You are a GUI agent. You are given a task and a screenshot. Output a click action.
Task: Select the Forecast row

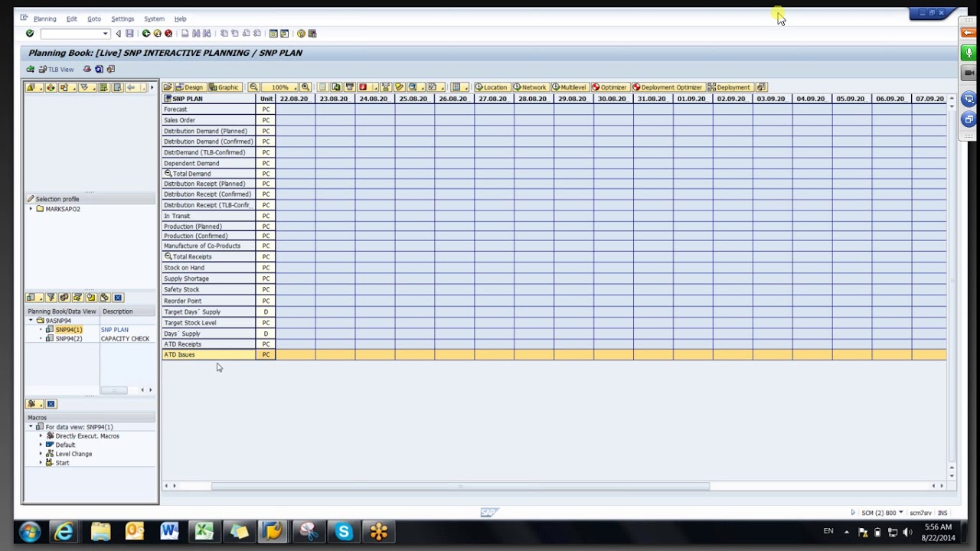tap(208, 109)
